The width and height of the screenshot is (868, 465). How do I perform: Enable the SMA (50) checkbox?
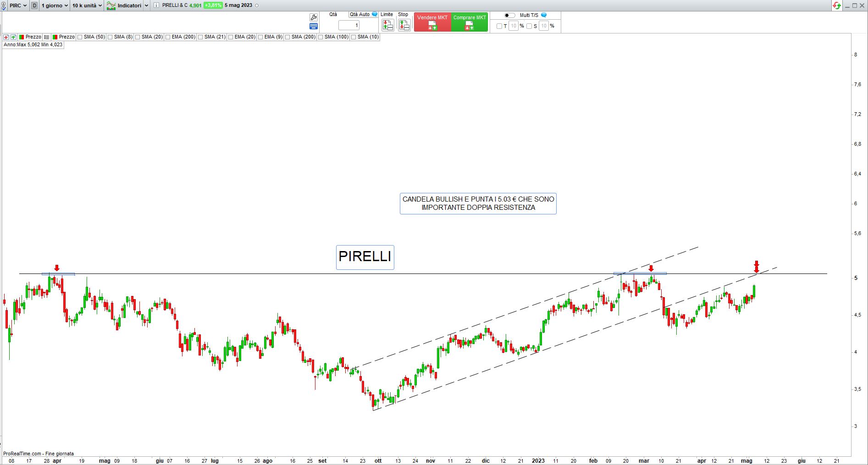pyautogui.click(x=80, y=37)
